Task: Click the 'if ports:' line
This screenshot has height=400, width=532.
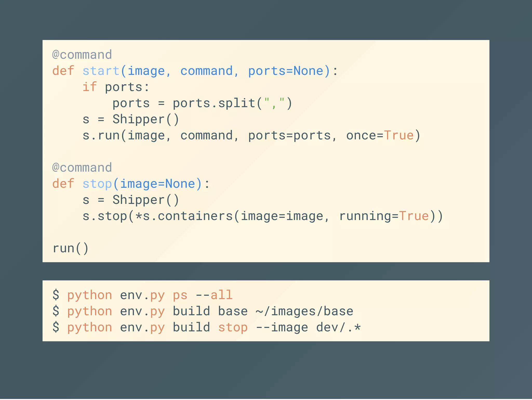Action: tap(116, 87)
